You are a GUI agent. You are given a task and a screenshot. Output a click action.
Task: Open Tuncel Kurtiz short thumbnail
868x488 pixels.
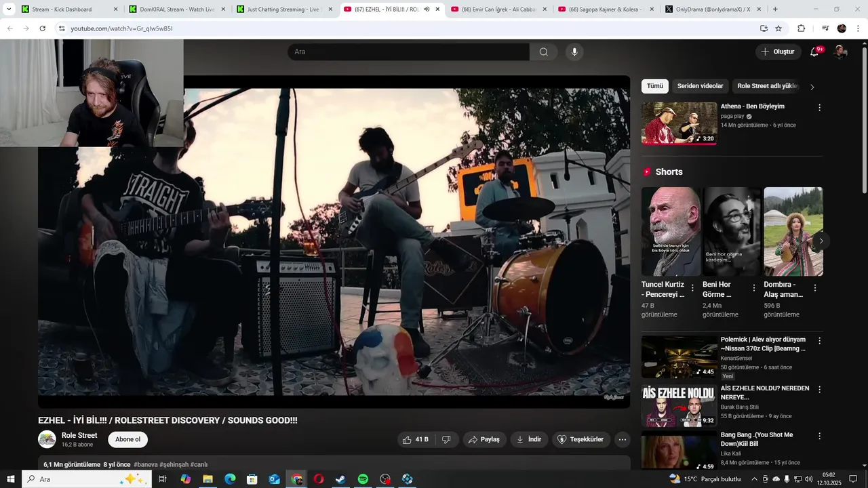pos(671,232)
